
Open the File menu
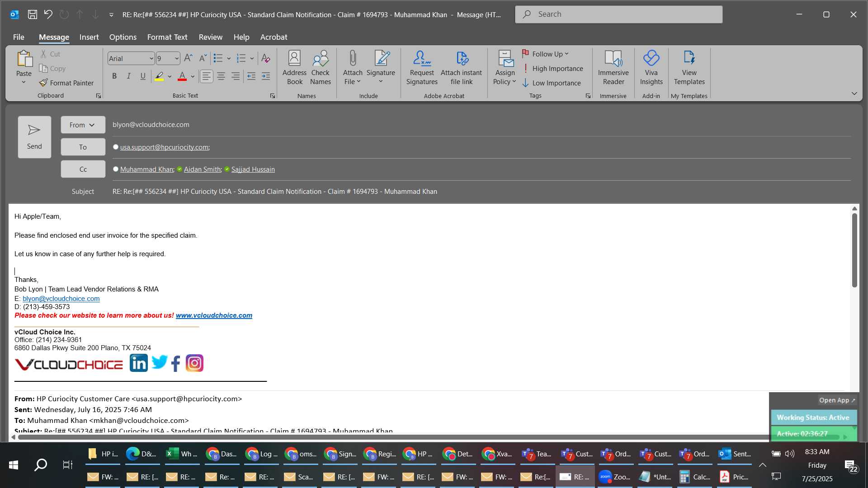pos(19,37)
